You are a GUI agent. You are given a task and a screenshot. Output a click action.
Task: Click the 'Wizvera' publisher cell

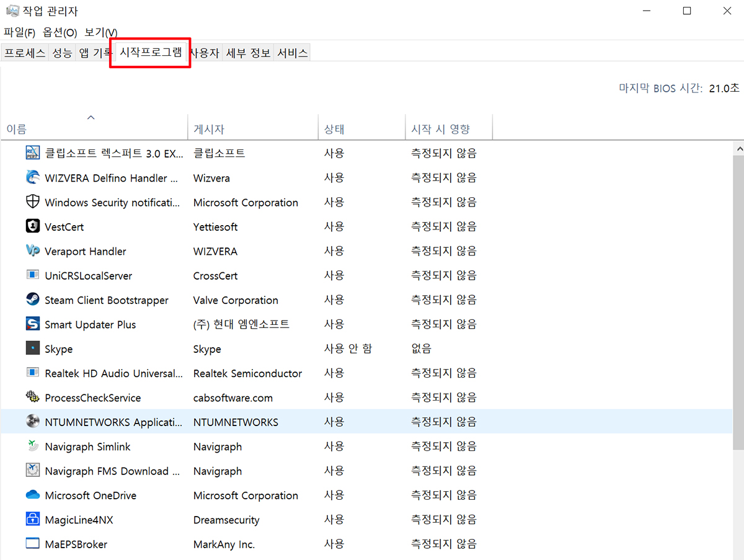[x=211, y=178]
